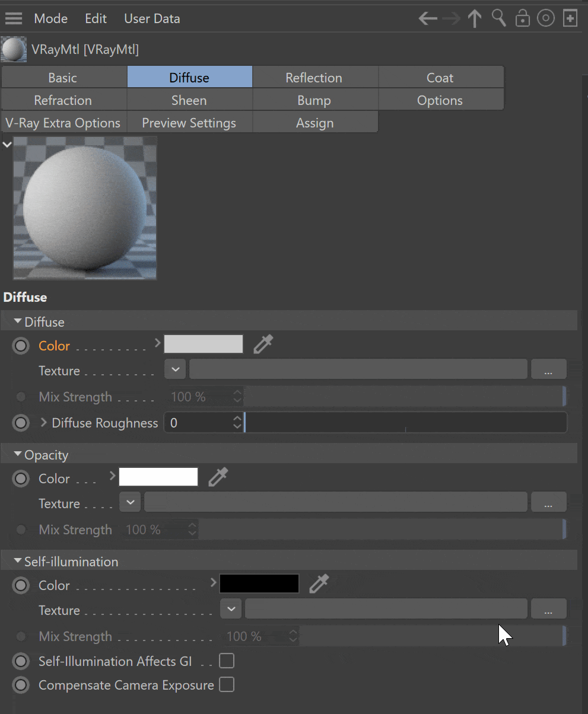Open the hamburger menu icon
Image resolution: width=588 pixels, height=714 pixels.
click(x=13, y=18)
